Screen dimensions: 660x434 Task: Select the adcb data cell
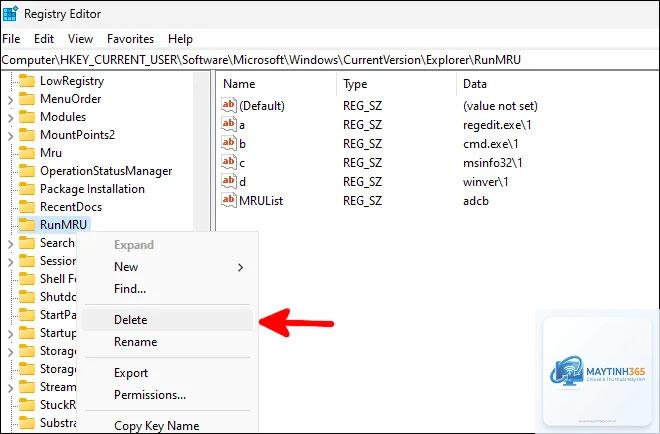tap(476, 200)
